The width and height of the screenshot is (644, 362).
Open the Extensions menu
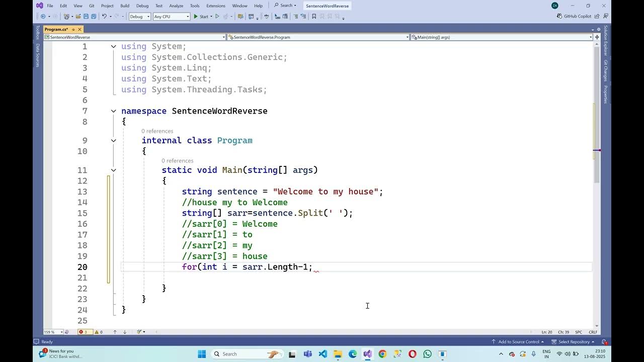coord(216,6)
